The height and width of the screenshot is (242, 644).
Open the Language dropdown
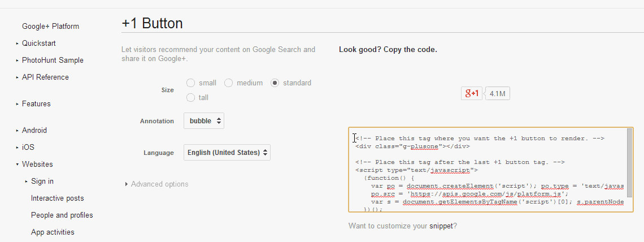point(227,153)
